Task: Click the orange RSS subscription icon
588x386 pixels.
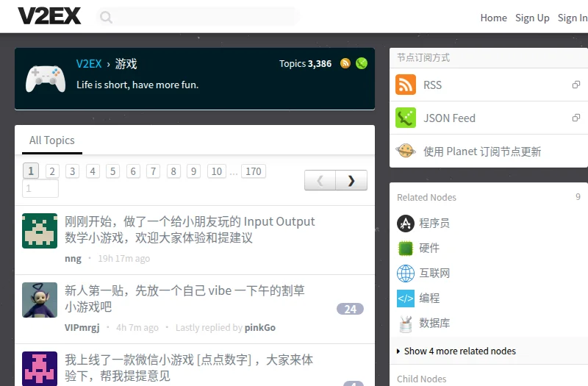Action: coord(406,85)
